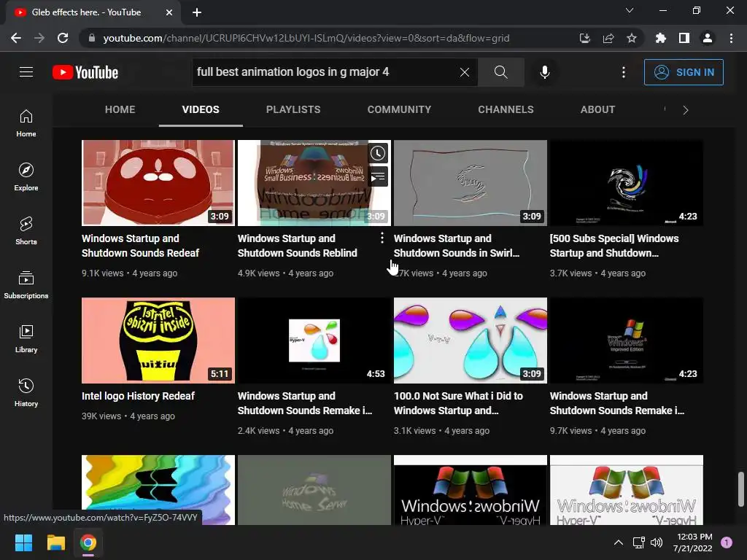747x560 pixels.
Task: Open YouTube settings three-dot menu
Action: pyautogui.click(x=624, y=72)
